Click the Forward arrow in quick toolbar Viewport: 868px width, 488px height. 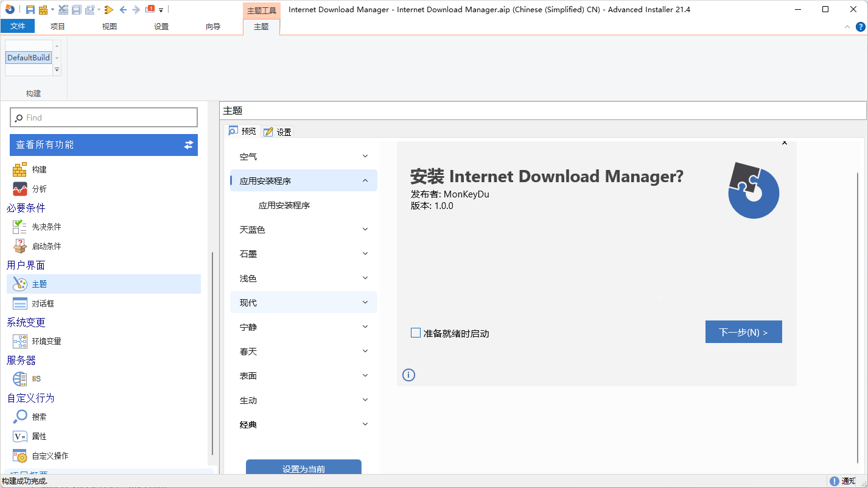(x=136, y=9)
